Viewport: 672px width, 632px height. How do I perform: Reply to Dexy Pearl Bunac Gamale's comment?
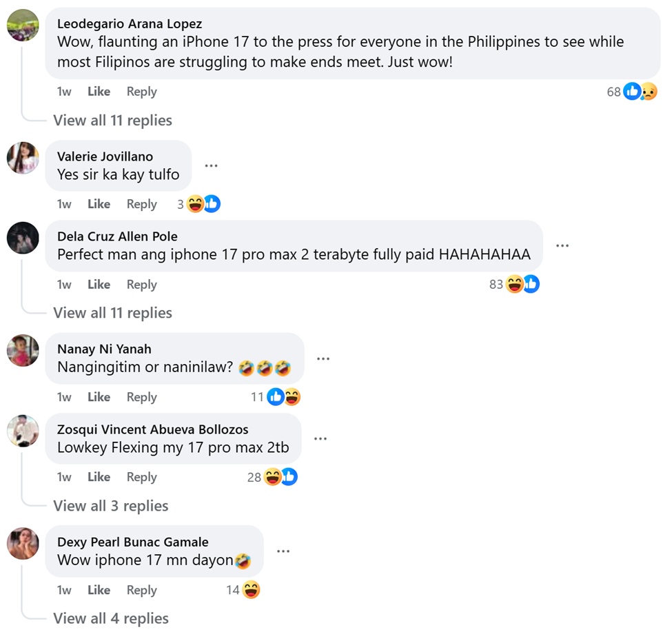point(142,590)
